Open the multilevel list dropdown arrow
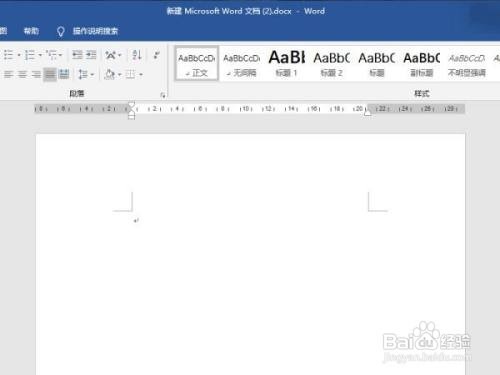The image size is (500, 375). pos(60,55)
